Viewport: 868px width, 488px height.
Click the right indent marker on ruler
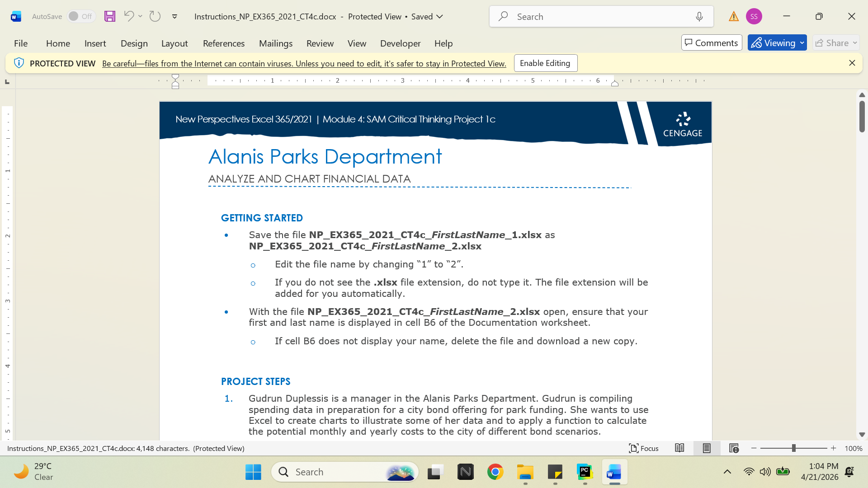click(614, 83)
